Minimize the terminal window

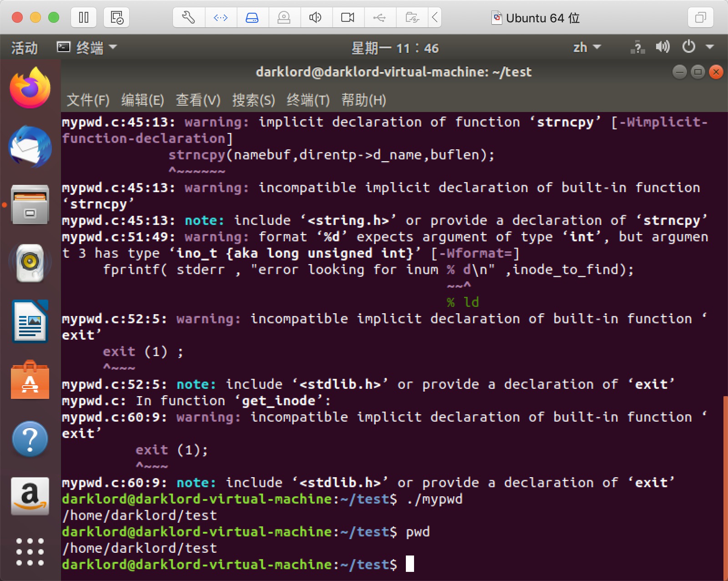coord(679,72)
